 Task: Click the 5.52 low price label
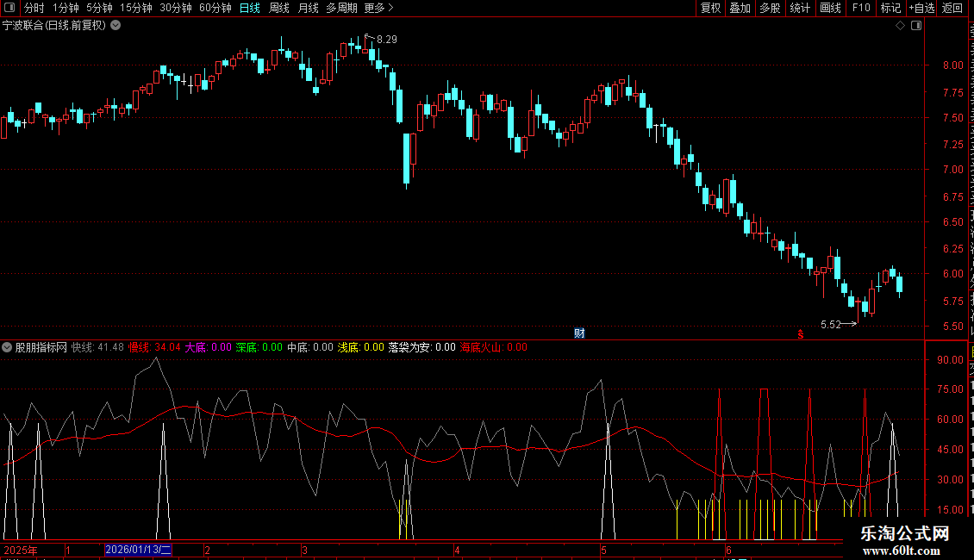pyautogui.click(x=831, y=325)
